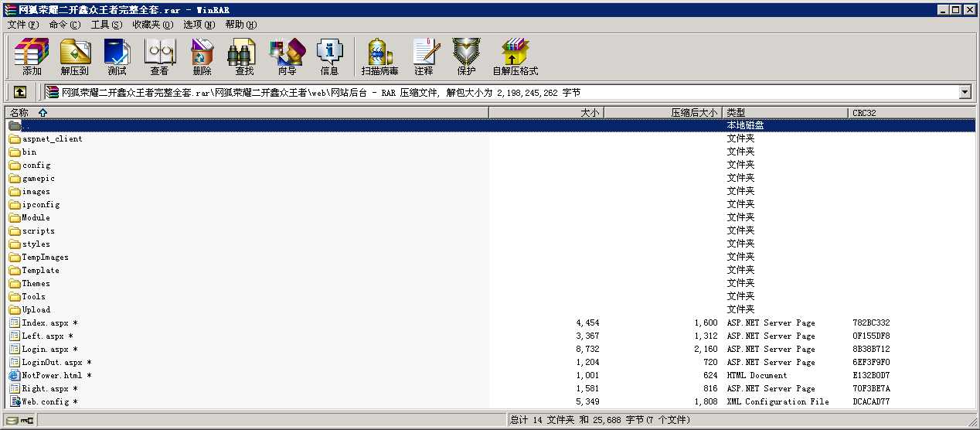Click the key password icon in status bar
This screenshot has width=980, height=430.
[27, 420]
